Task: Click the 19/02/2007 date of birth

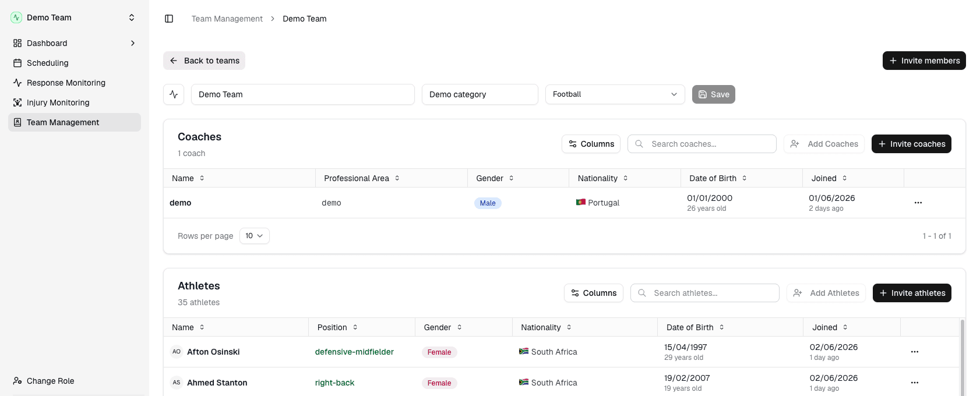Action: pos(686,378)
